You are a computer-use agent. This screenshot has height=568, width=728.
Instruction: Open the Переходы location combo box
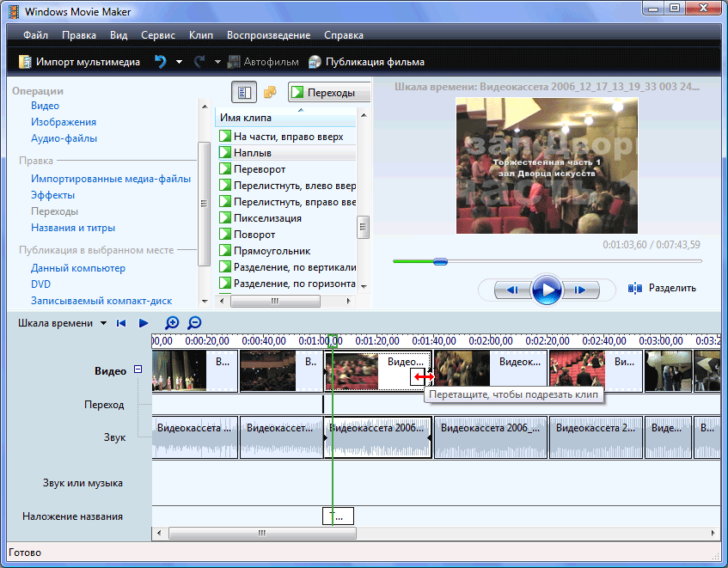click(x=329, y=92)
